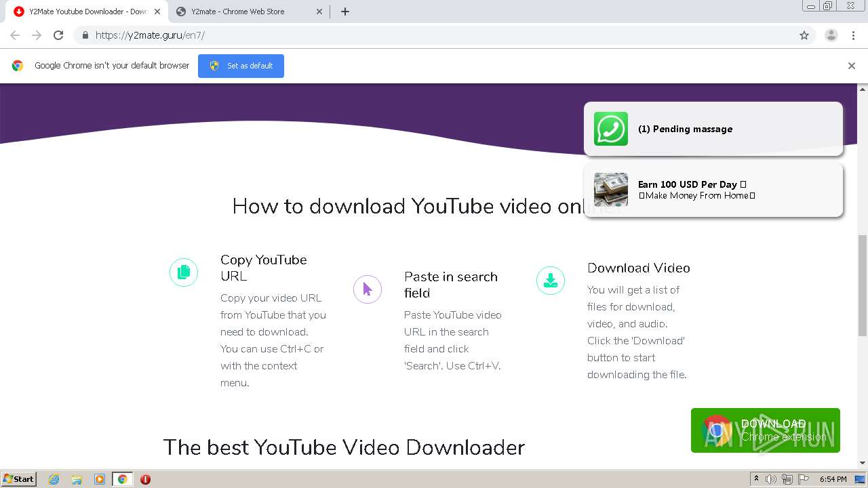Click the taskbar clock showing 6:54 PM
This screenshot has height=488, width=868.
[833, 479]
